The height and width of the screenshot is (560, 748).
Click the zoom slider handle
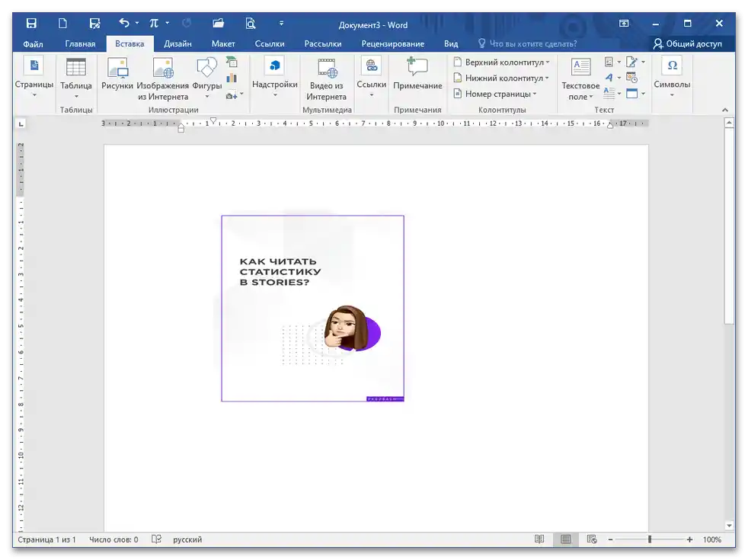click(649, 539)
